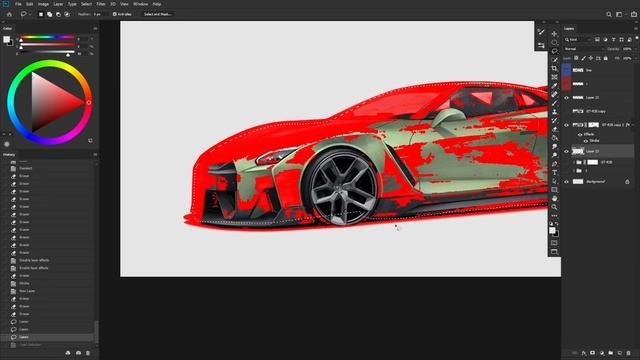This screenshot has width=640, height=360.
Task: Click the foreground color swatch in Color panel
Action: pos(7,40)
